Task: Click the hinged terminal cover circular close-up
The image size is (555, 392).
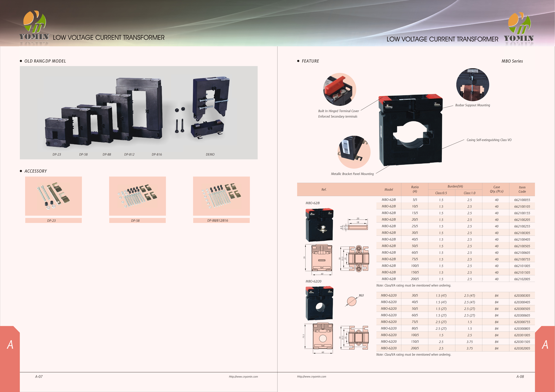Action: [340, 89]
